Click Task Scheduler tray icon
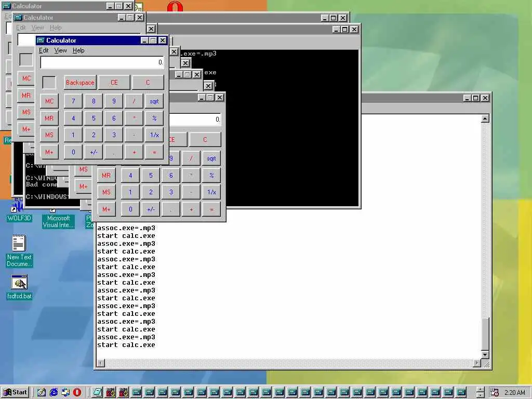The width and height of the screenshot is (532, 399). pos(495,392)
